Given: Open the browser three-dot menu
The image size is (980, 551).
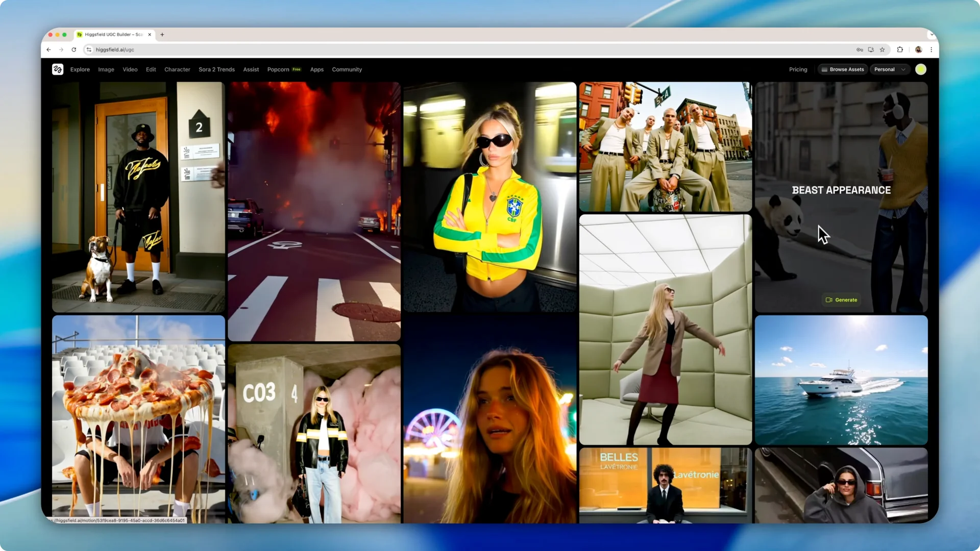Looking at the screenshot, I should 931,49.
